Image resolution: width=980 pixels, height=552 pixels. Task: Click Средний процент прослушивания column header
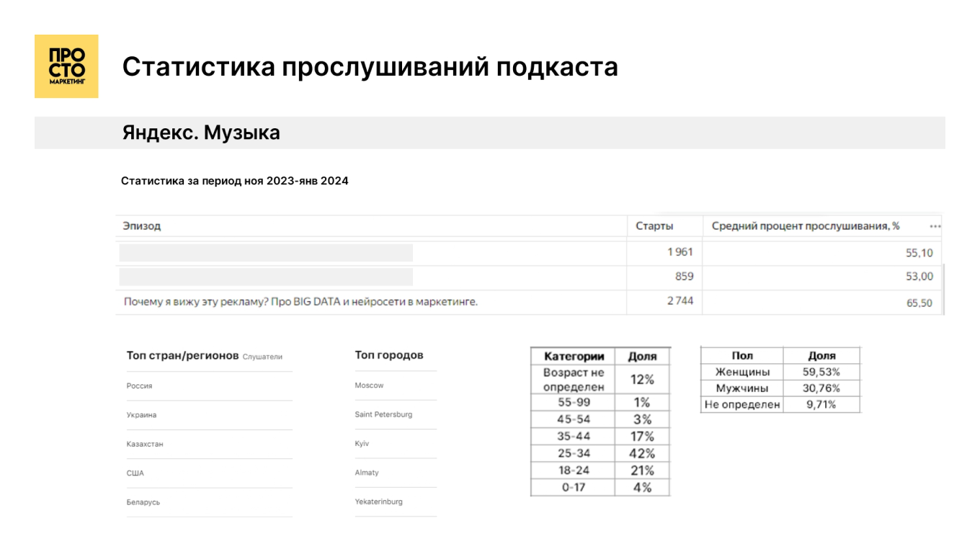pyautogui.click(x=806, y=226)
